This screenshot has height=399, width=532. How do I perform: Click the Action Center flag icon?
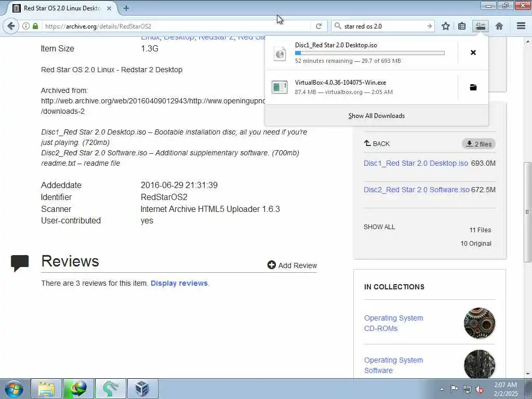click(x=454, y=389)
